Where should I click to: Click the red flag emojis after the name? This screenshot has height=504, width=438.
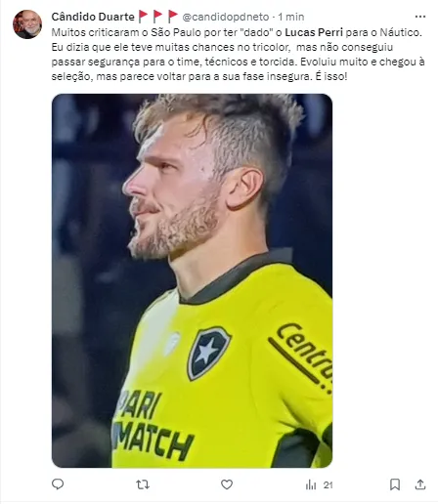tap(158, 17)
